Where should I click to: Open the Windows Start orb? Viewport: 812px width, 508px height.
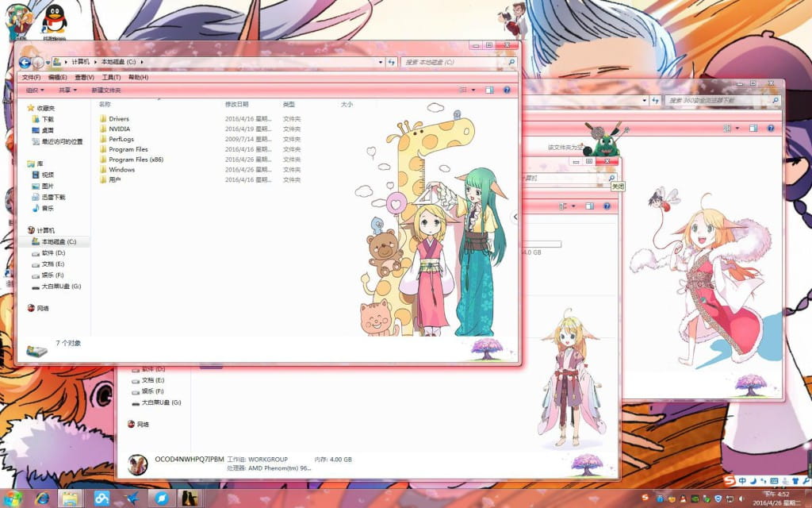tap(13, 498)
